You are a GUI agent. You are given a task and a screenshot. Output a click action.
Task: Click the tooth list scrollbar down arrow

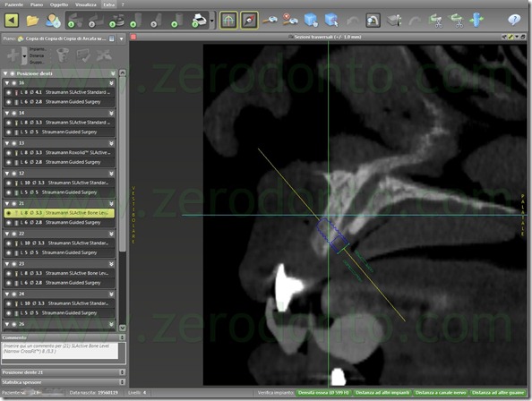pos(123,328)
